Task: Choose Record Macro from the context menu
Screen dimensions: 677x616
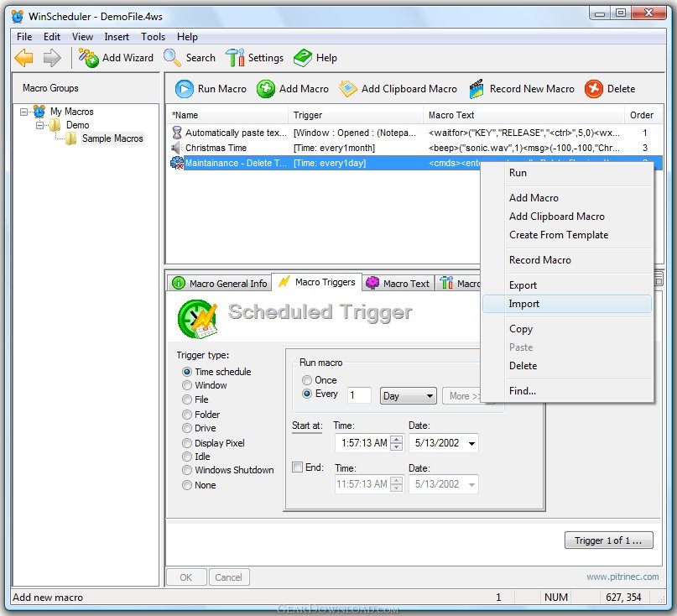Action: tap(567, 260)
